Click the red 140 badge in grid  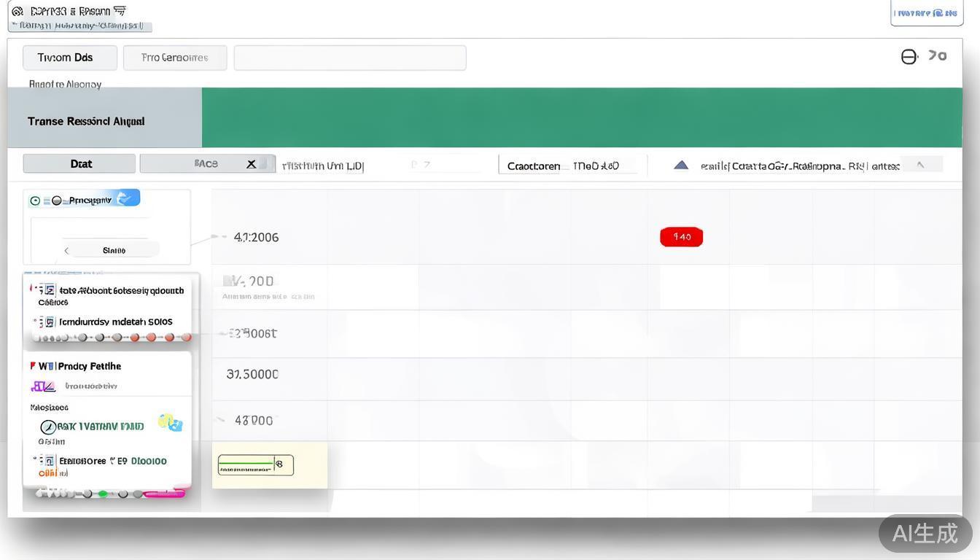coord(681,237)
